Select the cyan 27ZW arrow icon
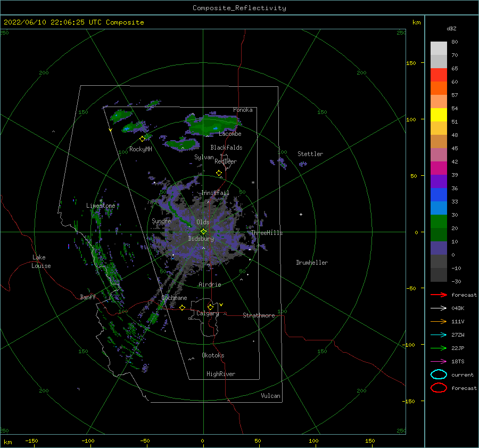This screenshot has height=448, width=479. point(439,335)
